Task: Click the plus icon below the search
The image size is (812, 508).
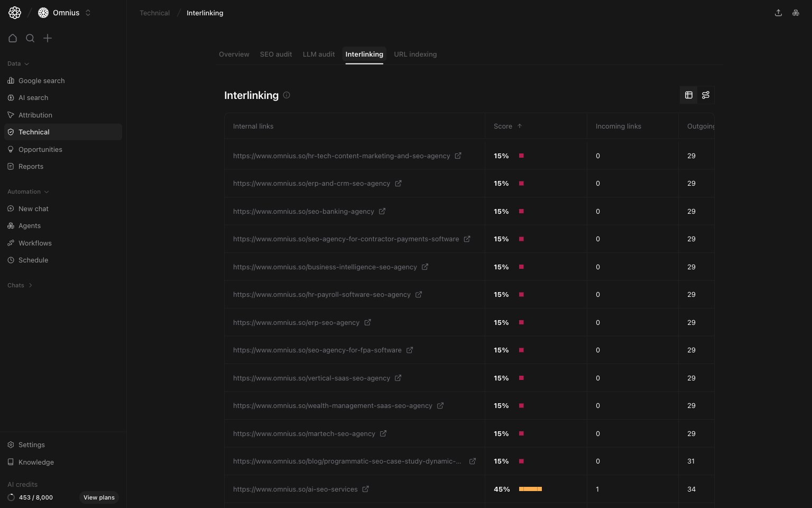Action: tap(48, 38)
